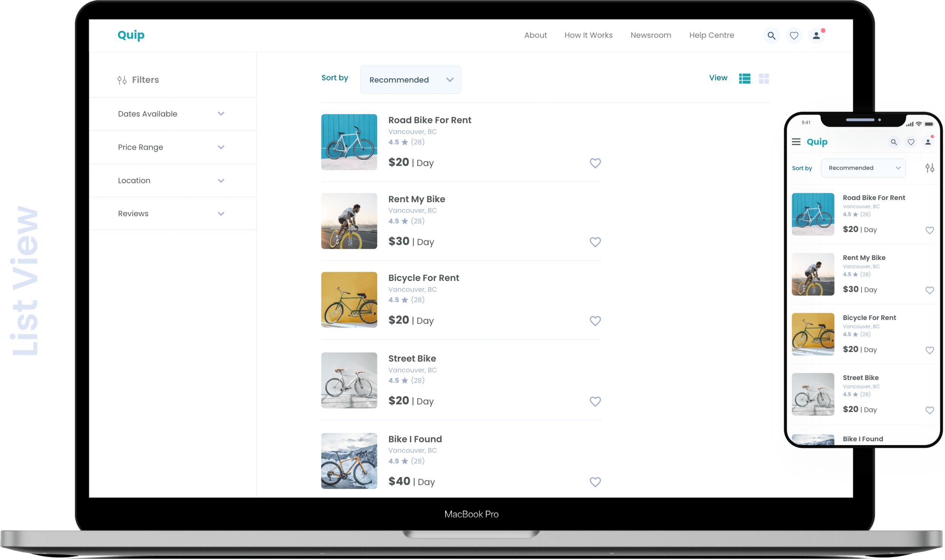
Task: Open the Street Bike listing title
Action: click(412, 359)
